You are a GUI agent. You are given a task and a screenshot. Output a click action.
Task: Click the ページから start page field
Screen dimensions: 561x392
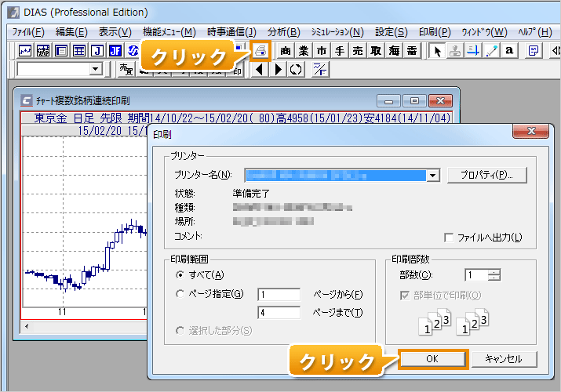[279, 294]
